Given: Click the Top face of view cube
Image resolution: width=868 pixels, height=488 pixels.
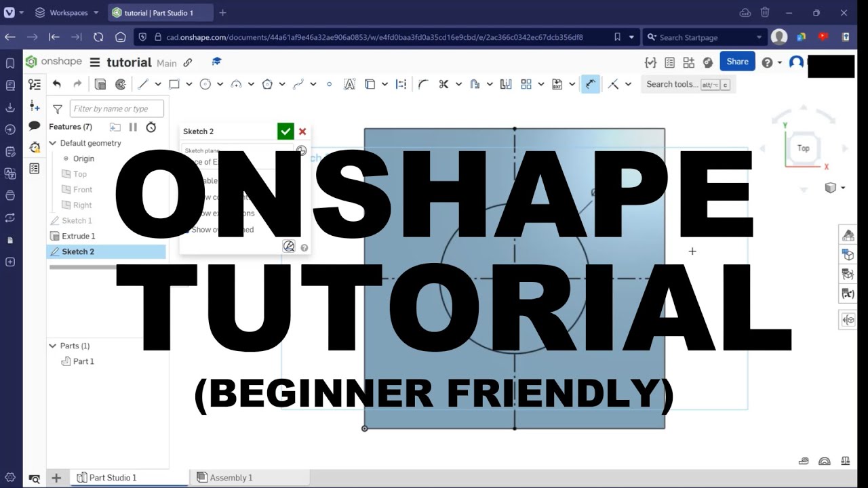Looking at the screenshot, I should [804, 148].
